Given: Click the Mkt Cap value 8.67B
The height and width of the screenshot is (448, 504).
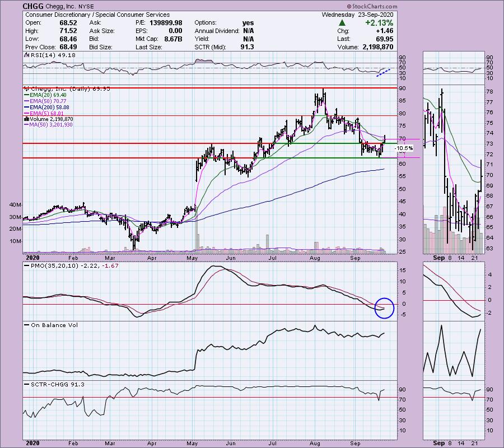Looking at the screenshot, I should [x=173, y=39].
